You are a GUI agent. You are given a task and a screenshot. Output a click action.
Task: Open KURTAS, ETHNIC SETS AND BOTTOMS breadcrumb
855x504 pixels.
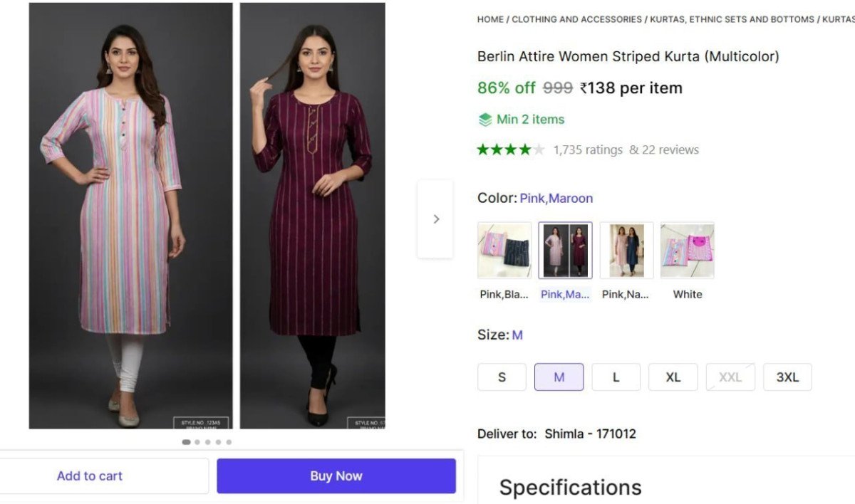tap(730, 19)
